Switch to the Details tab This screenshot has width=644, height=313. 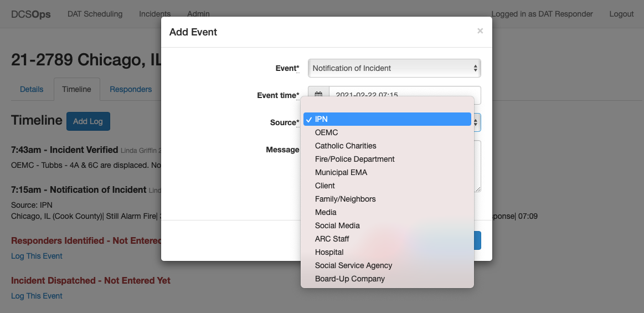click(x=32, y=89)
